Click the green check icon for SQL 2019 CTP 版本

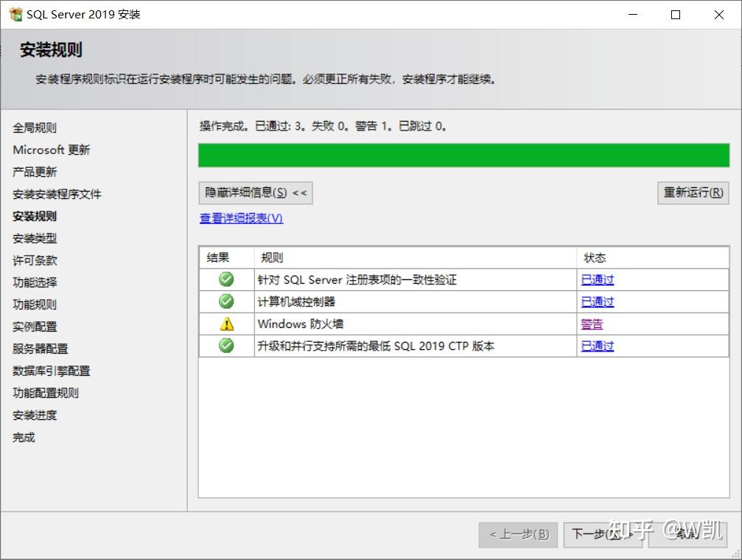tap(226, 346)
